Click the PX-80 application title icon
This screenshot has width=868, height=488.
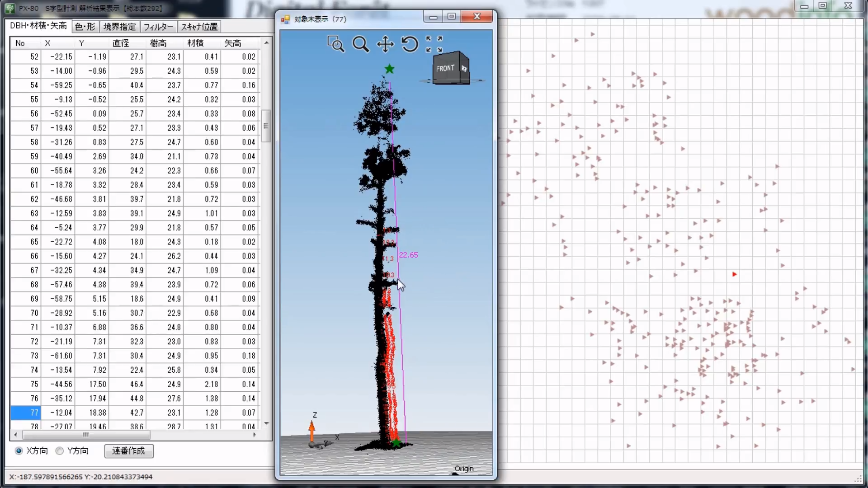click(10, 8)
